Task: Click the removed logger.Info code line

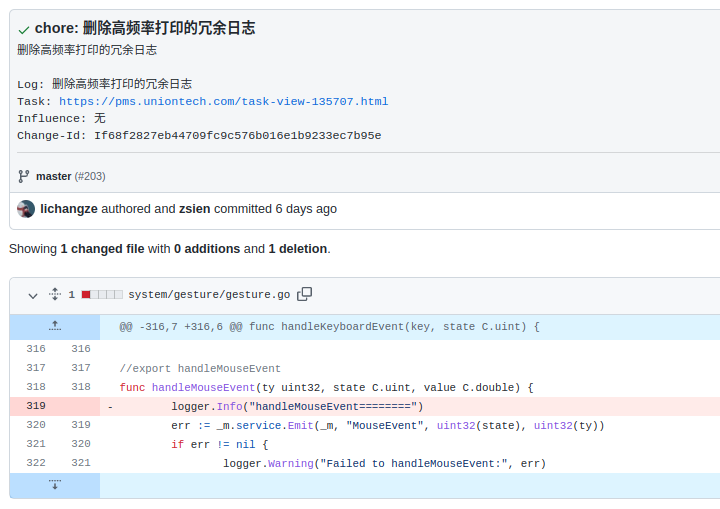Action: [x=297, y=406]
